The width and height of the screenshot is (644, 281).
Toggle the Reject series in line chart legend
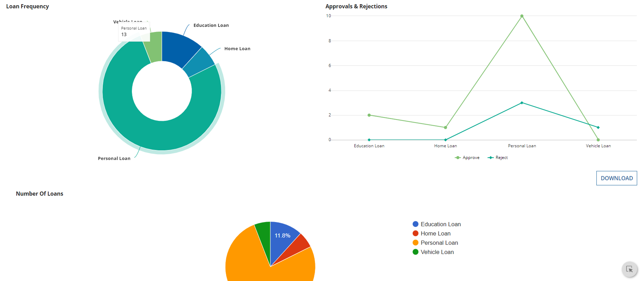click(497, 158)
